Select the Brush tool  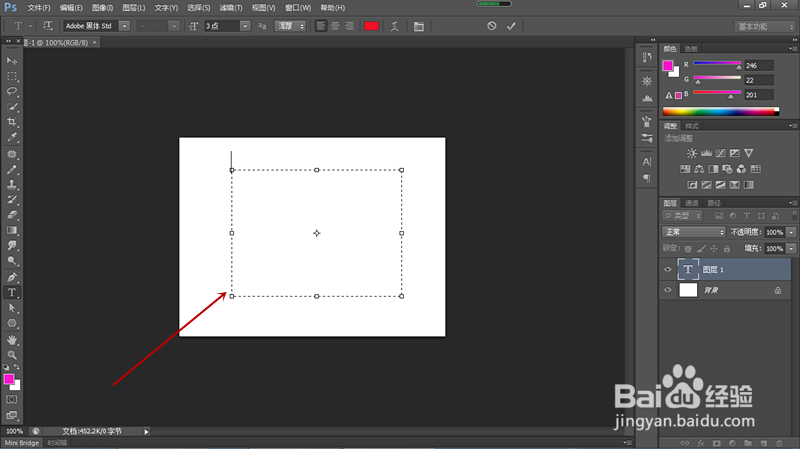[12, 169]
